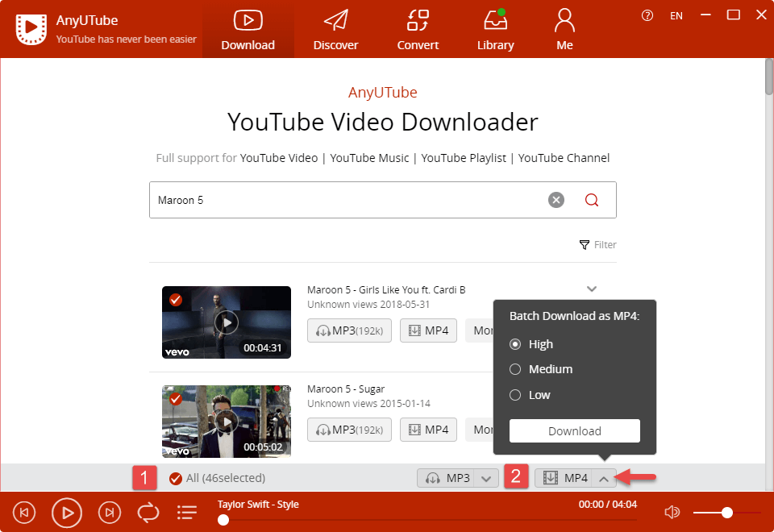Click the AnyUTube logo icon
The width and height of the screenshot is (774, 532).
(31, 29)
